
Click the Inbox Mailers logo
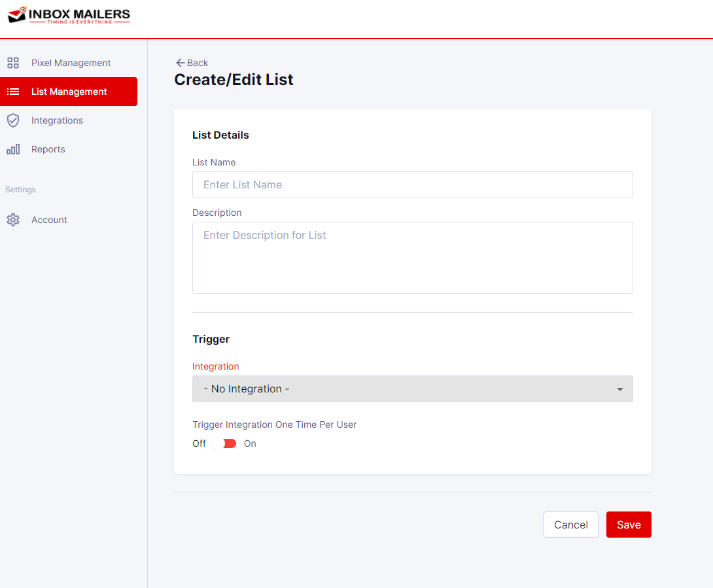point(69,15)
